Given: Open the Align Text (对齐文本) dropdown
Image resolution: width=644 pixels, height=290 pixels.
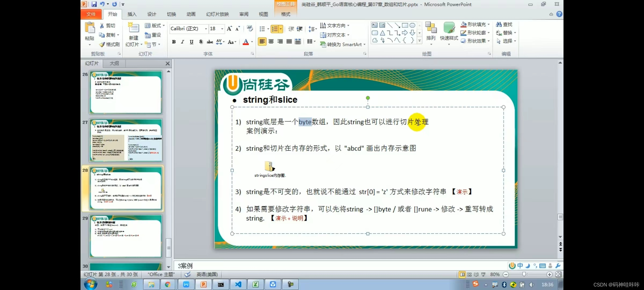Looking at the screenshot, I should (335, 35).
